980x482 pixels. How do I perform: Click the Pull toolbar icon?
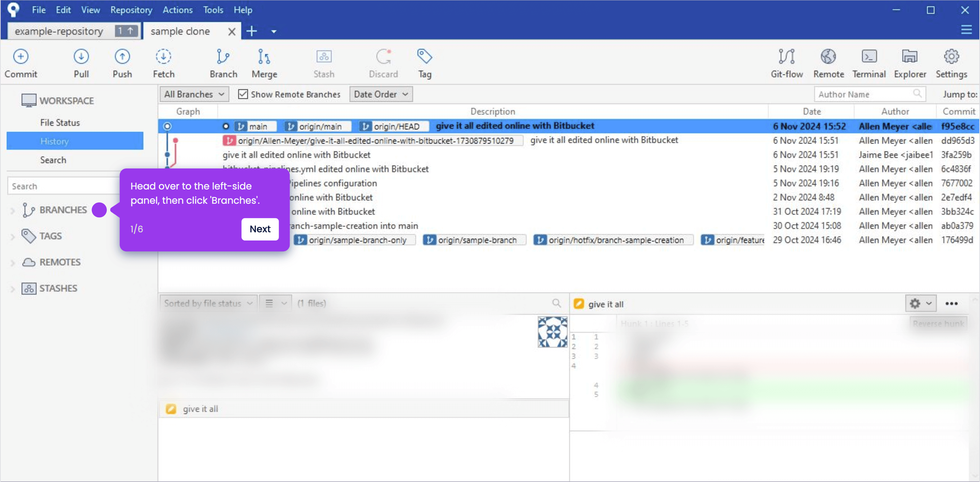coord(81,64)
